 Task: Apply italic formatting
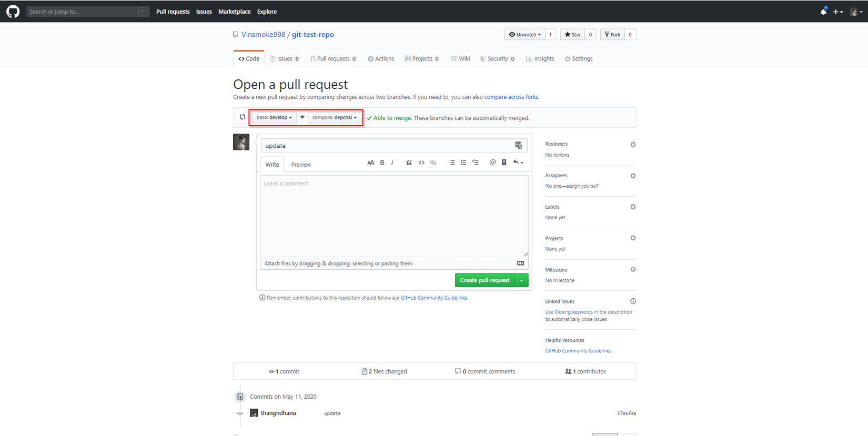click(x=392, y=163)
